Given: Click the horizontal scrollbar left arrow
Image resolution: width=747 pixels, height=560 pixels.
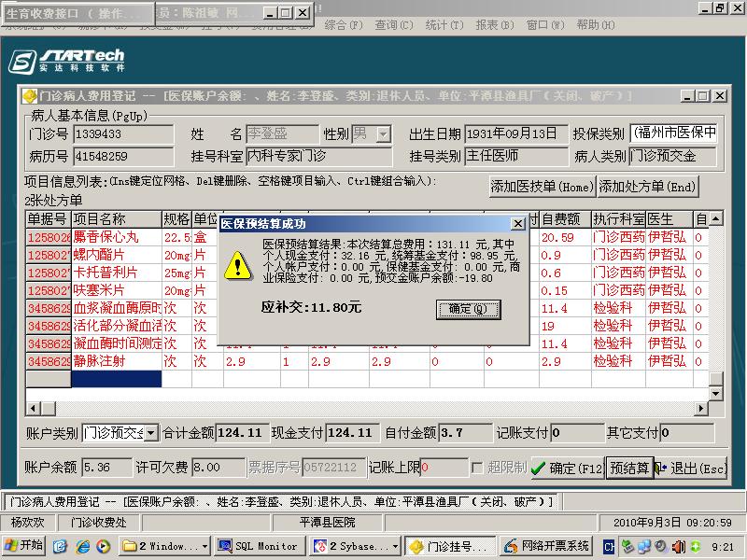Looking at the screenshot, I should coord(34,408).
